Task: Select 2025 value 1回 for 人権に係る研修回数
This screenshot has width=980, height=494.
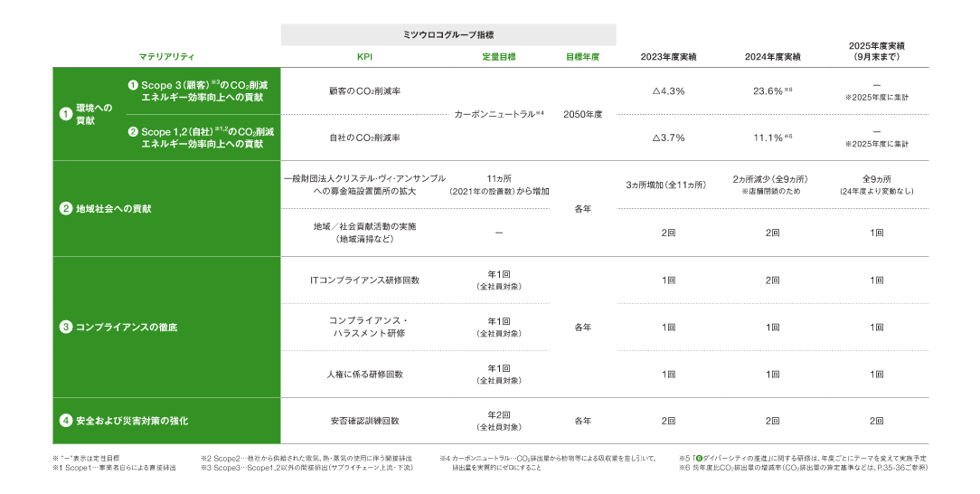Action: pos(876,374)
